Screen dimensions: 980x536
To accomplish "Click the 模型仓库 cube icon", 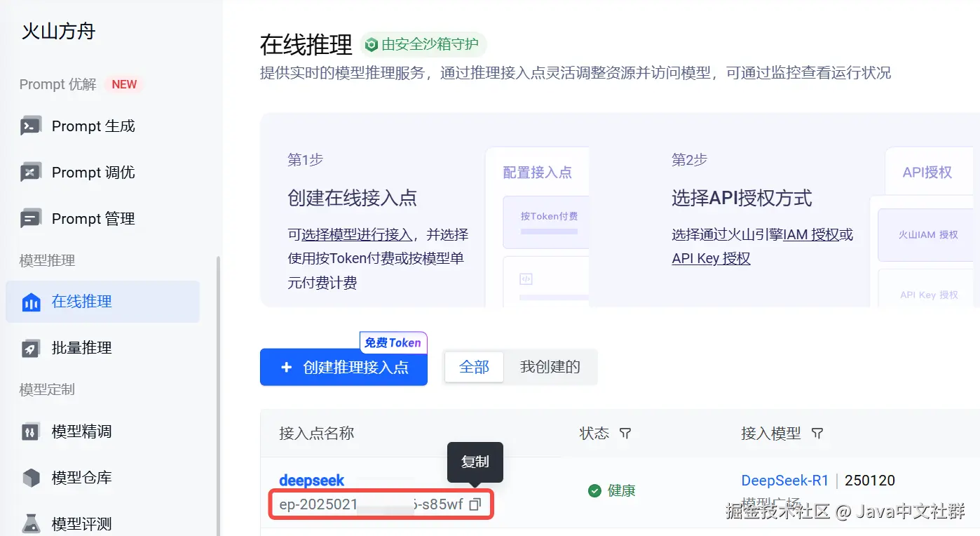I will 31,478.
